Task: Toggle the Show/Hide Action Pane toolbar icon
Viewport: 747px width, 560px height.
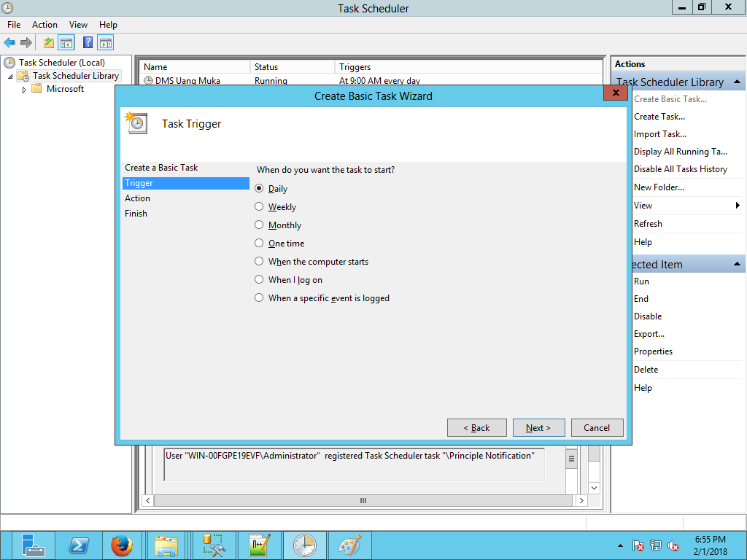Action: pos(106,43)
